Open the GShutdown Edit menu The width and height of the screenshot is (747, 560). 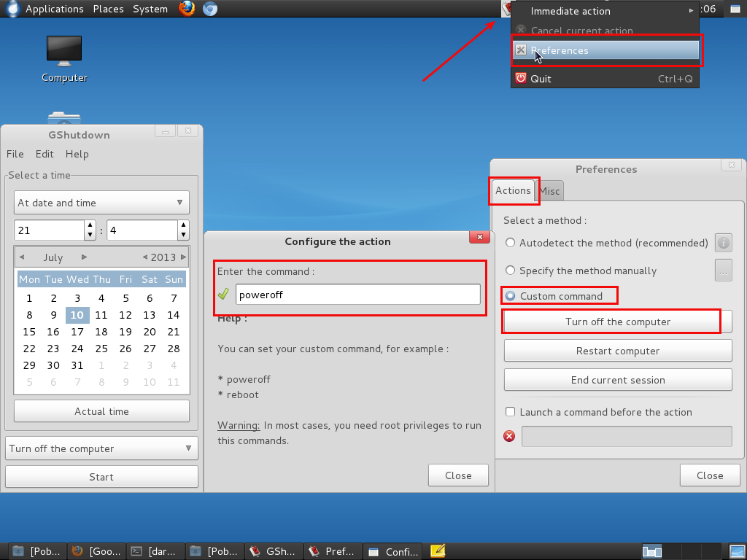[44, 154]
